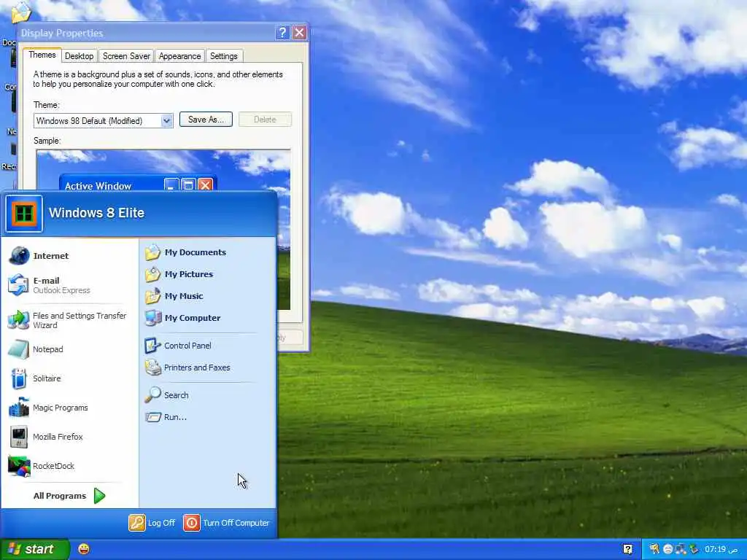Open Printers and Faxes
Image resolution: width=747 pixels, height=560 pixels.
pos(187,367)
